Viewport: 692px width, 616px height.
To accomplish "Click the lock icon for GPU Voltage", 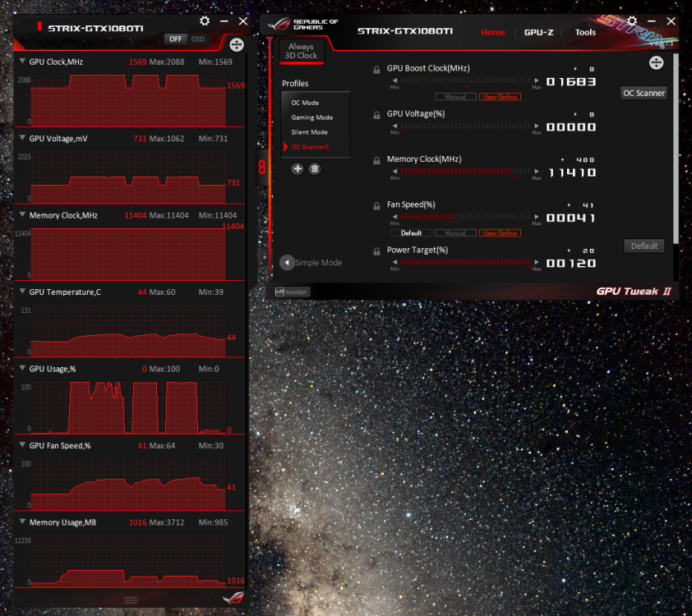I will [376, 115].
